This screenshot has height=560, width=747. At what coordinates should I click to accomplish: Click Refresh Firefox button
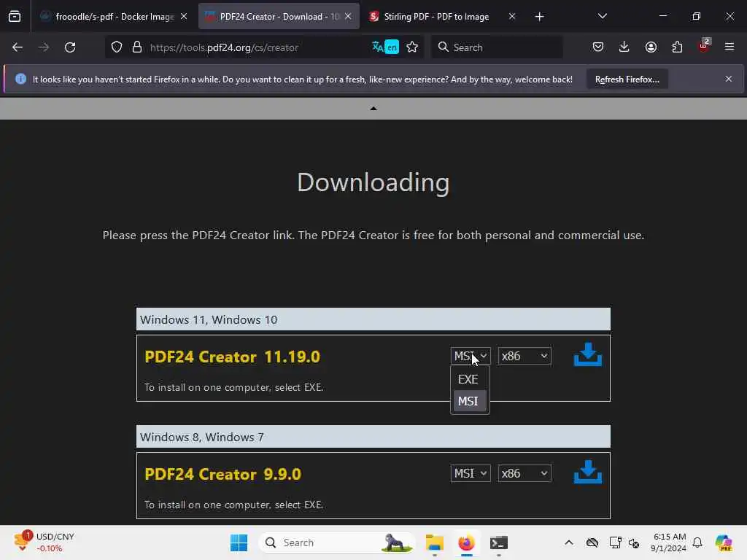coord(627,79)
